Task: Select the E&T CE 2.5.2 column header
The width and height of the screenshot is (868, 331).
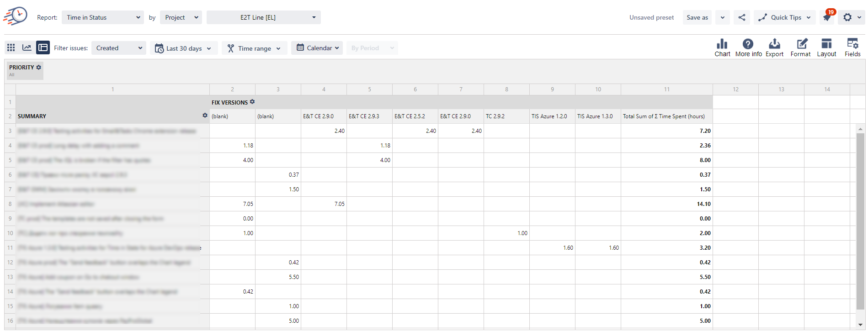Action: click(415, 116)
